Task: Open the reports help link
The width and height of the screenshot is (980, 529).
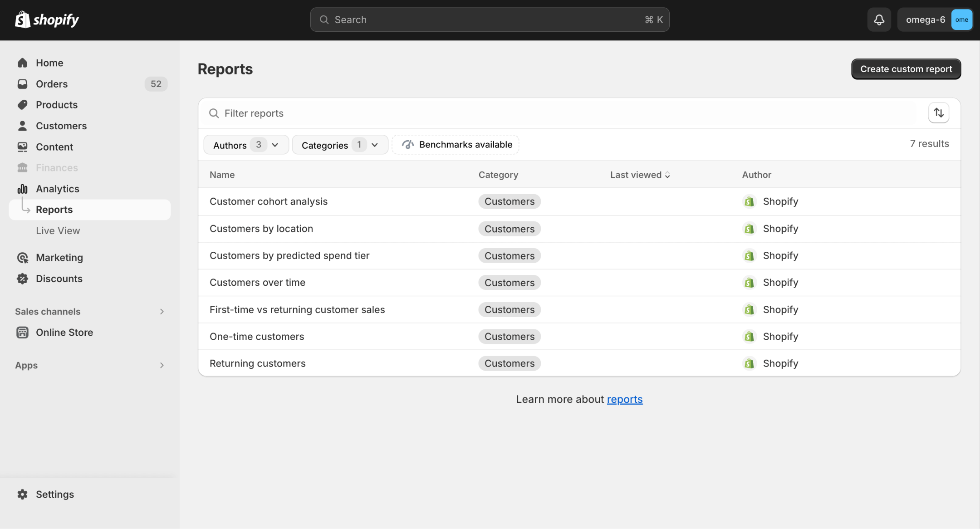Action: tap(624, 399)
